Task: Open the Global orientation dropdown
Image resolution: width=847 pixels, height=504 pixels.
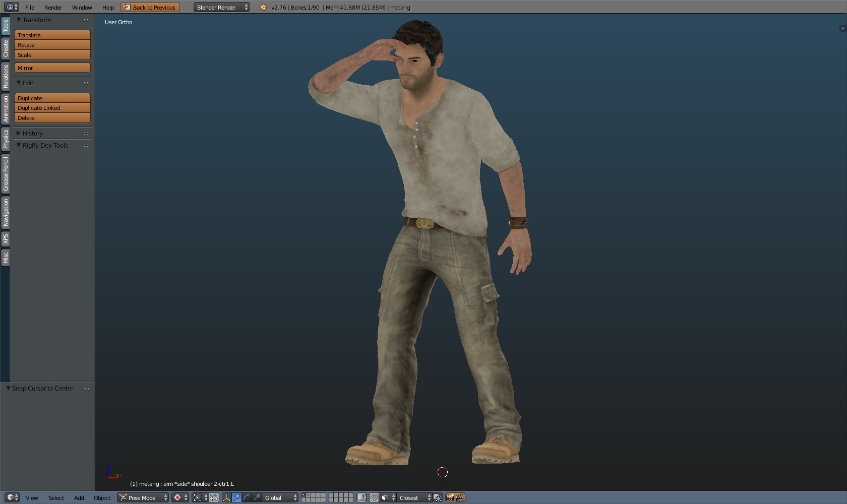Action: 280,497
